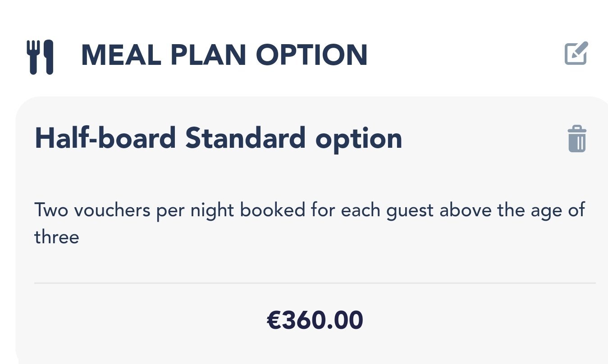Click the word "three" in the description
This screenshot has width=608, height=364.
click(x=57, y=237)
